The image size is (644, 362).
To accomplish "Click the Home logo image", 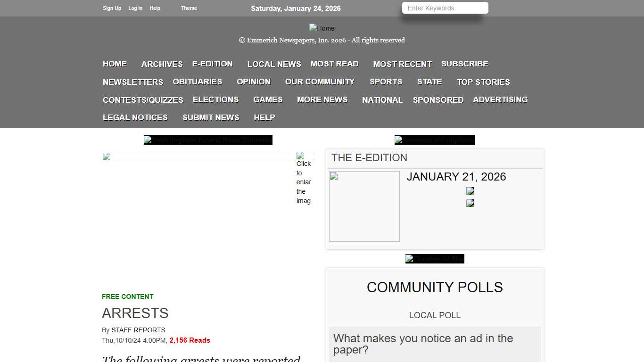I will point(322,28).
